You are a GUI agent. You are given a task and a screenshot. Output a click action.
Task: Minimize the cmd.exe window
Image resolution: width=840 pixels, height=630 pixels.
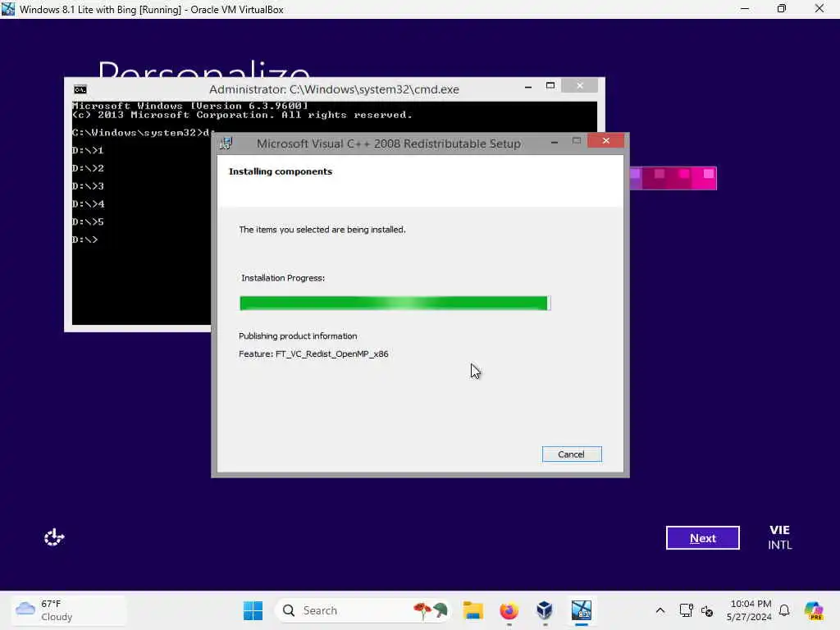coord(528,86)
